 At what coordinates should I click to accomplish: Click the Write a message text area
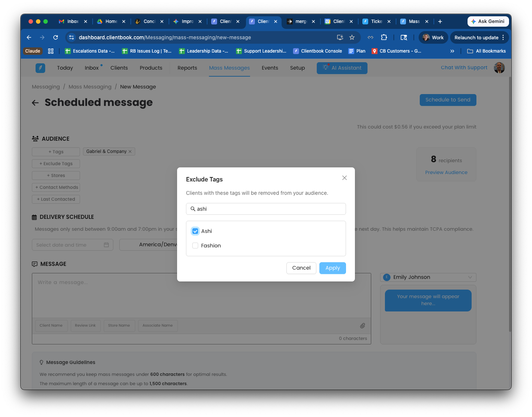202,296
